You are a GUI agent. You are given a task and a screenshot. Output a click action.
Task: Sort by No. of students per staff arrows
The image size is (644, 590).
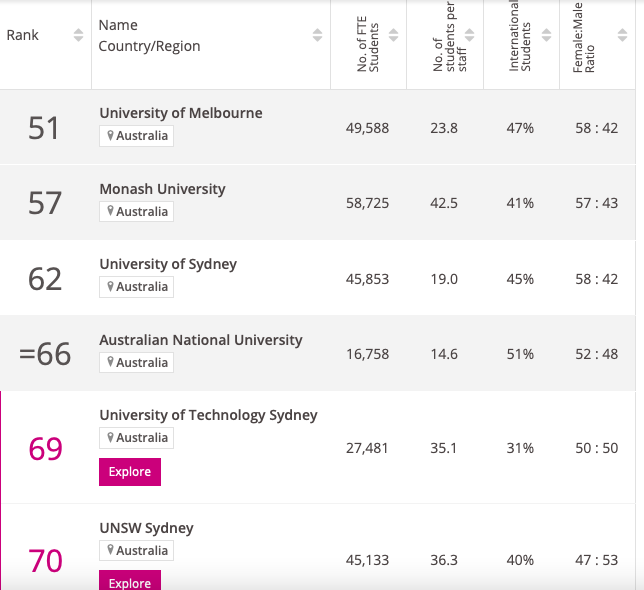pos(469,35)
